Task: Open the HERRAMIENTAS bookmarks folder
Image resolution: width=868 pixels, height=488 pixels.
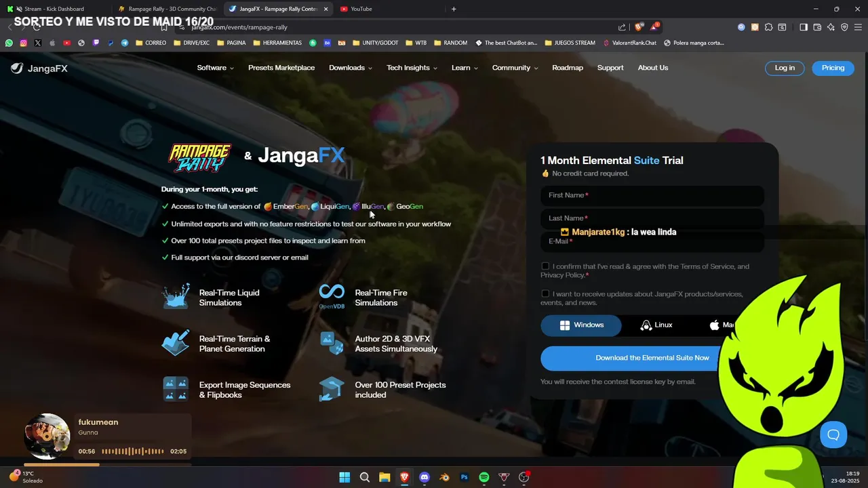Action: [277, 43]
